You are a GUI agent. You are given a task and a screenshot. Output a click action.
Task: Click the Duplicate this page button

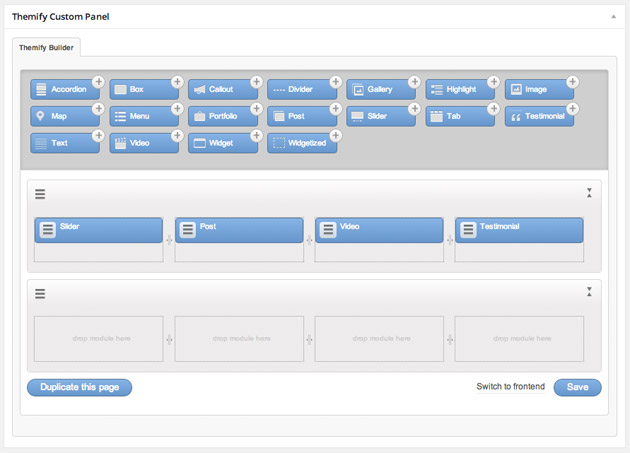pyautogui.click(x=80, y=387)
